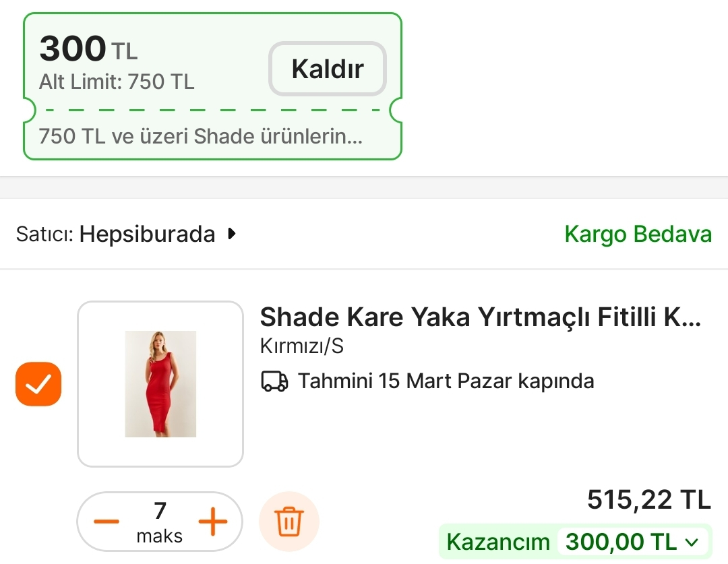Open delete icon to remove the dress
This screenshot has width=728, height=564.
(x=289, y=521)
